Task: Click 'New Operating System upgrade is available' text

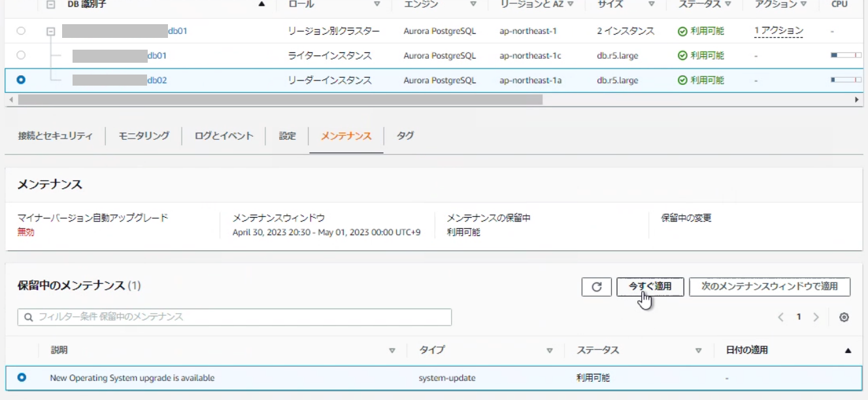Action: 132,378
